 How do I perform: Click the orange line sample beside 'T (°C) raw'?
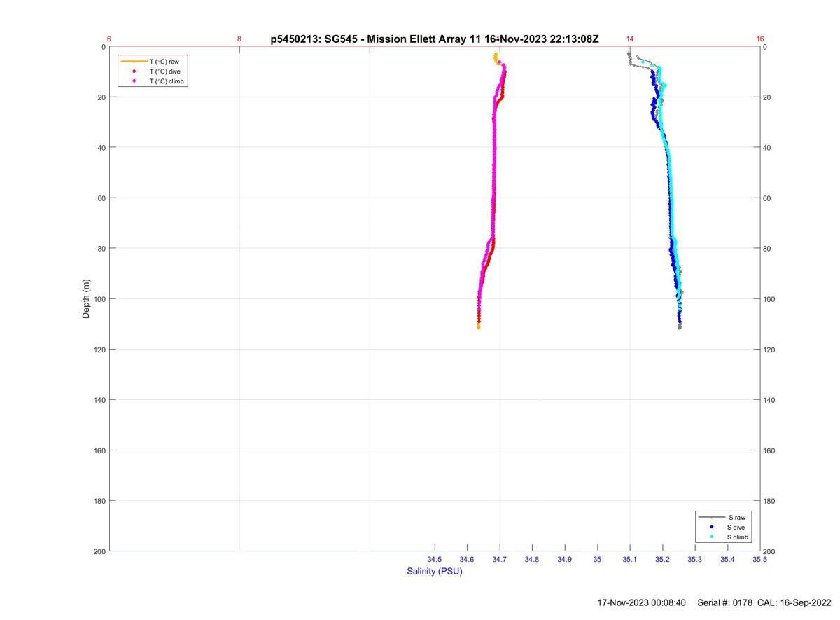134,62
